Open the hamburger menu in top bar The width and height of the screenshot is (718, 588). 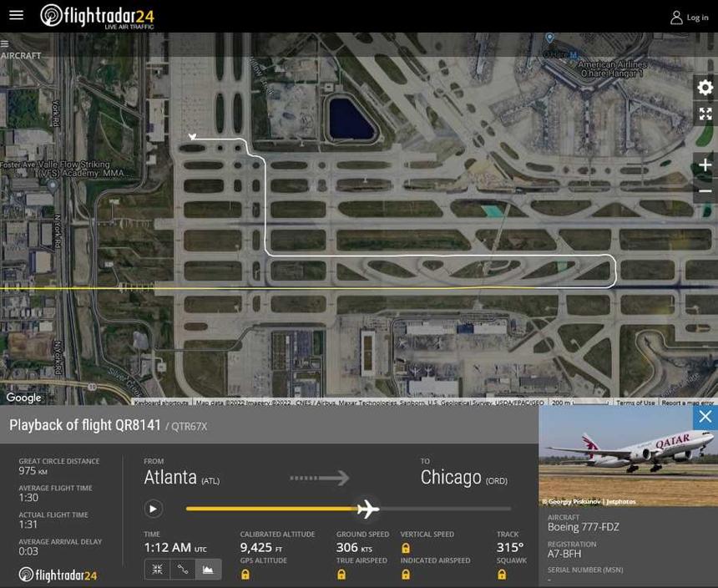(x=17, y=15)
